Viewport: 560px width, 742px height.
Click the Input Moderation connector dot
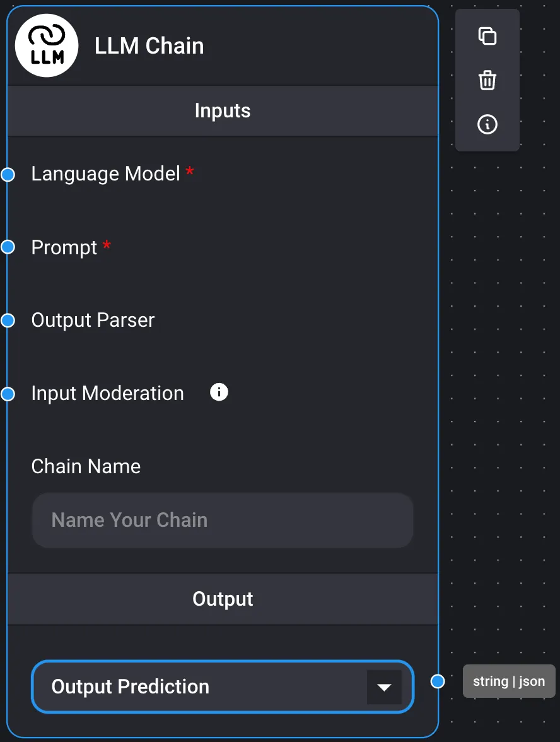click(8, 394)
